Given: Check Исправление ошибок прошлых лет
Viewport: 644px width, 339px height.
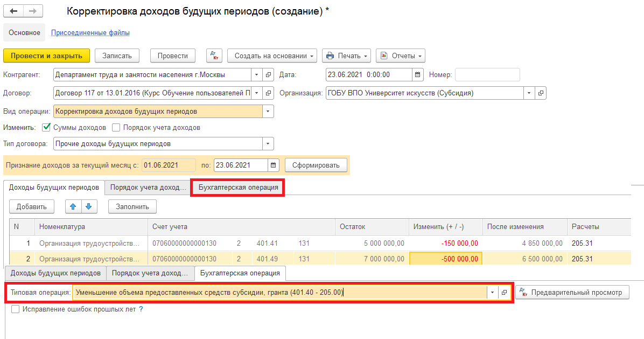Looking at the screenshot, I should (15, 309).
